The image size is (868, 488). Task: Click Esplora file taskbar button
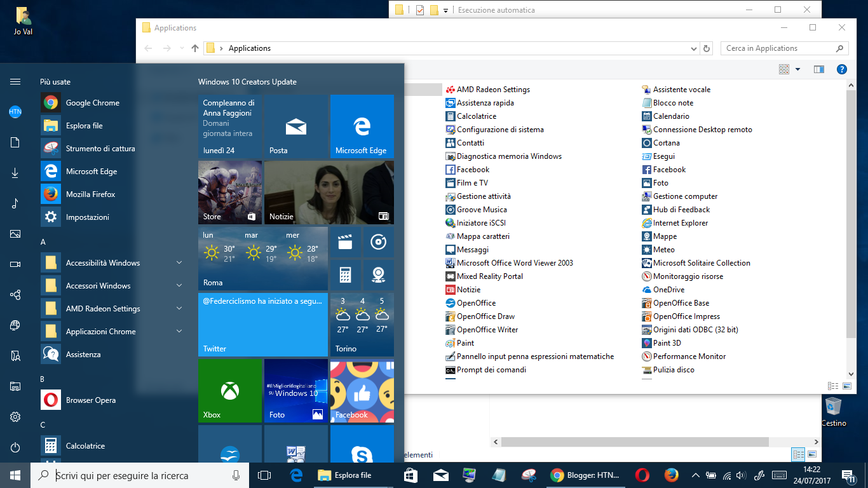353,475
